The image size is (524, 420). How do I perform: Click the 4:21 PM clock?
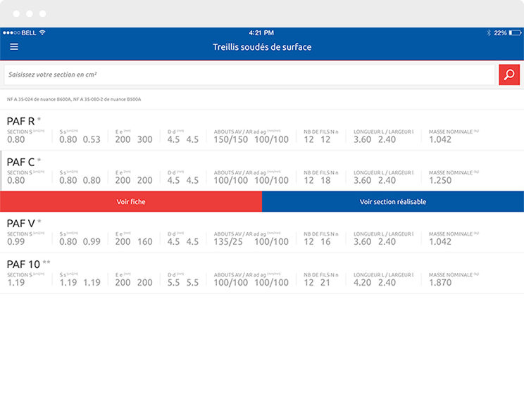pyautogui.click(x=261, y=33)
